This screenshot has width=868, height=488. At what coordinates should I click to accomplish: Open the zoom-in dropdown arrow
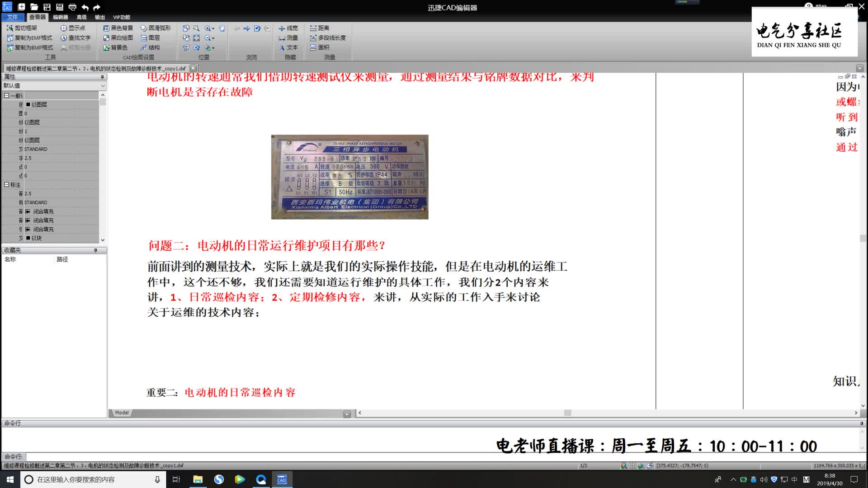click(x=213, y=28)
